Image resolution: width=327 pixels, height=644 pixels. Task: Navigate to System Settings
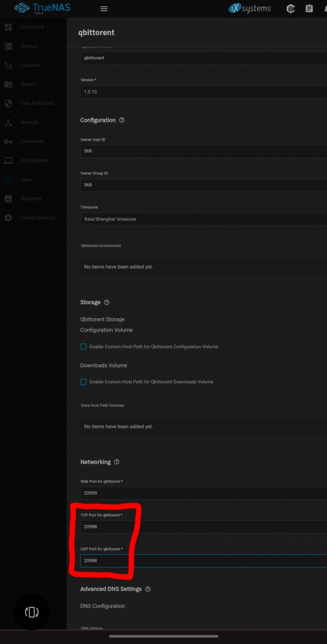point(38,218)
